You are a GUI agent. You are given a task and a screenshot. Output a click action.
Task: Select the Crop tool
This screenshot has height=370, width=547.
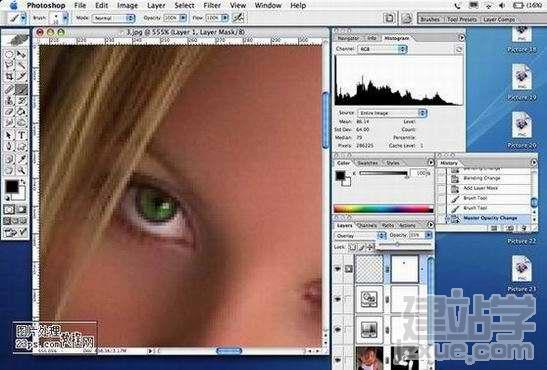click(9, 76)
